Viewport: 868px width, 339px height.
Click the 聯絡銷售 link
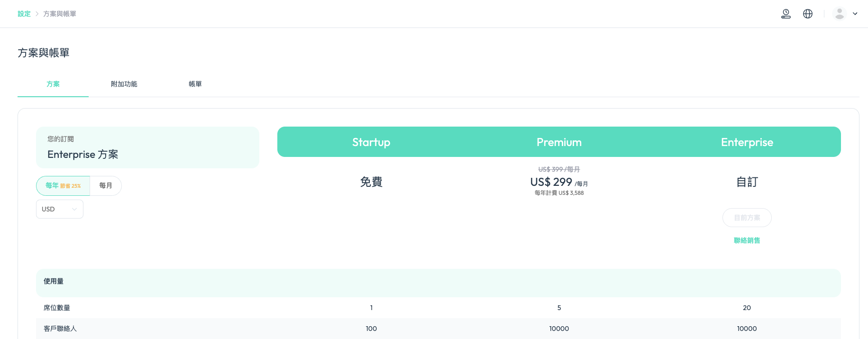pyautogui.click(x=747, y=240)
